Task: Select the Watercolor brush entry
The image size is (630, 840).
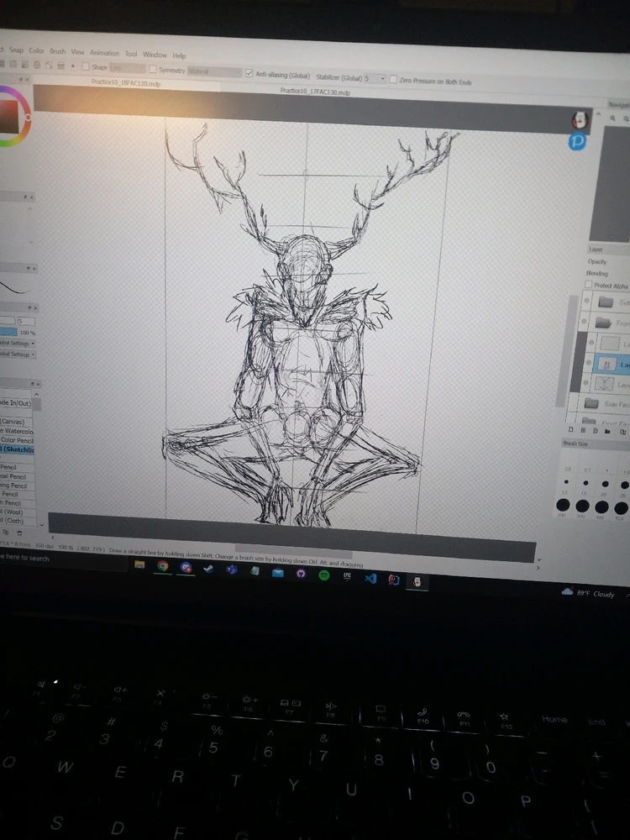Action: 17,431
